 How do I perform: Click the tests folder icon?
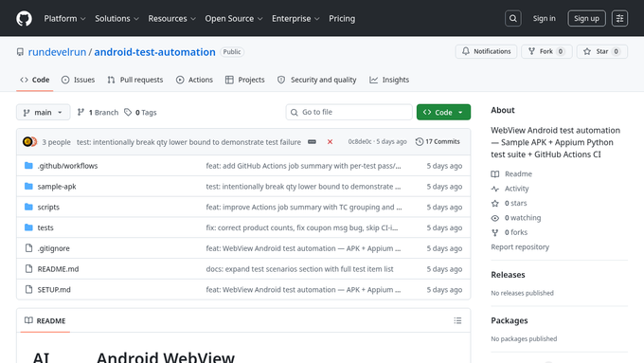[28, 227]
